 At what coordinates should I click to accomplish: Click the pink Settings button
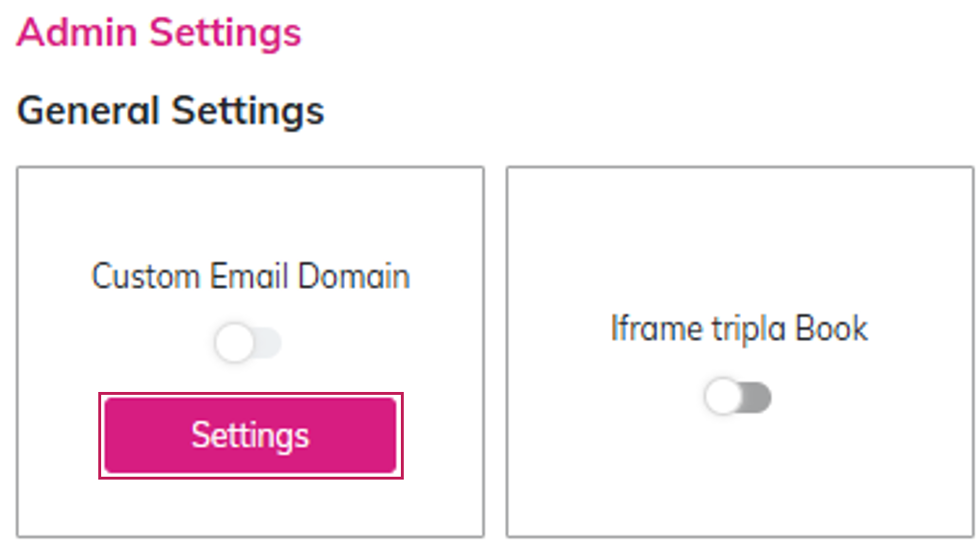(251, 435)
